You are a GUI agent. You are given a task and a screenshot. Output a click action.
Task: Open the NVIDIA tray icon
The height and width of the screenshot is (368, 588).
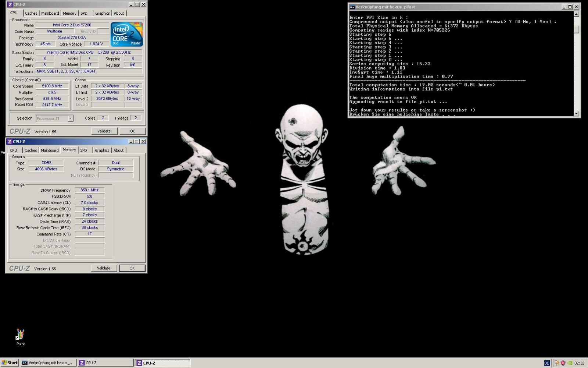point(569,363)
